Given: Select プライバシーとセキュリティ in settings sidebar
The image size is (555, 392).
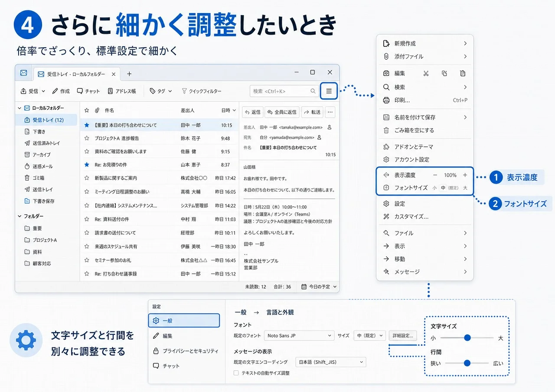Looking at the screenshot, I should point(184,351).
